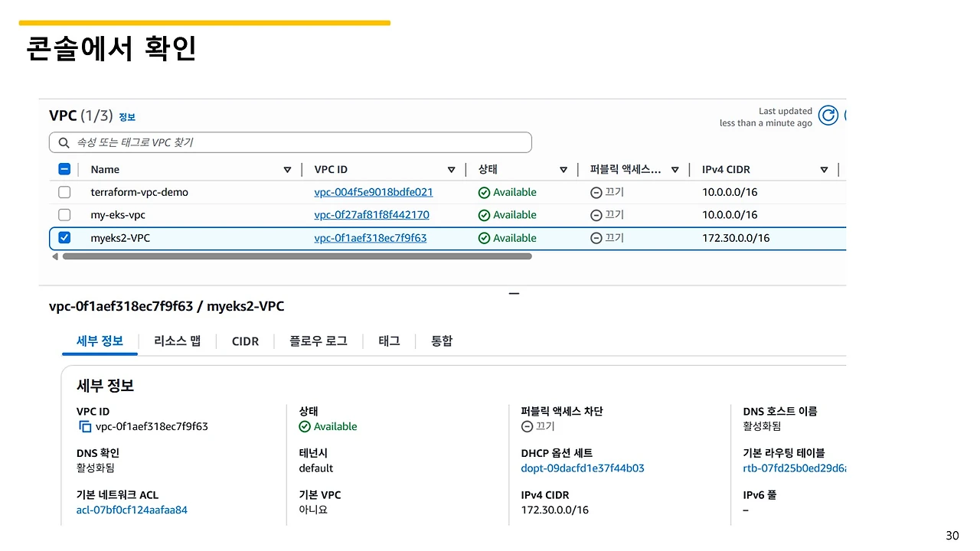Image resolution: width=980 pixels, height=551 pixels.
Task: Click Available status icon for terraform-vpc-demo
Action: tap(484, 193)
